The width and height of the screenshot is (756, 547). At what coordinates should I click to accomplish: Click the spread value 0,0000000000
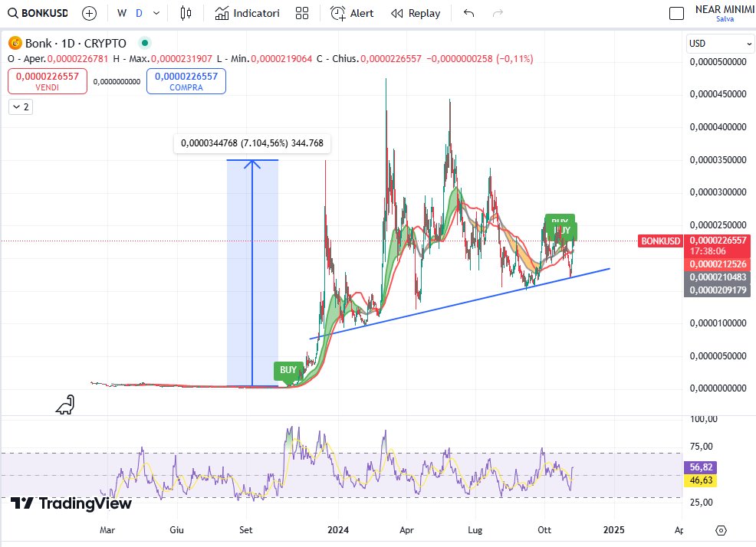coord(117,82)
